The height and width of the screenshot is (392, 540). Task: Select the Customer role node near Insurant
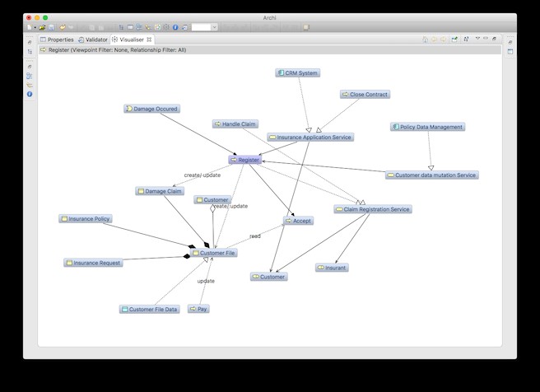(269, 277)
